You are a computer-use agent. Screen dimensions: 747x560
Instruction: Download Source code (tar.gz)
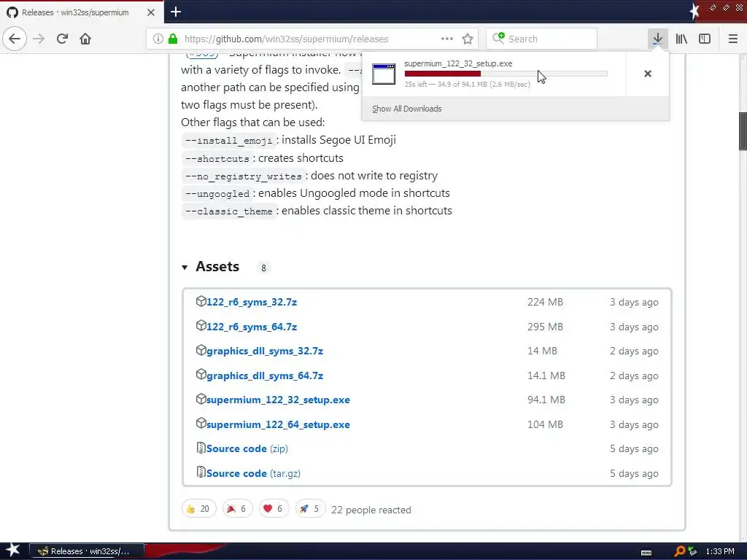(x=253, y=473)
